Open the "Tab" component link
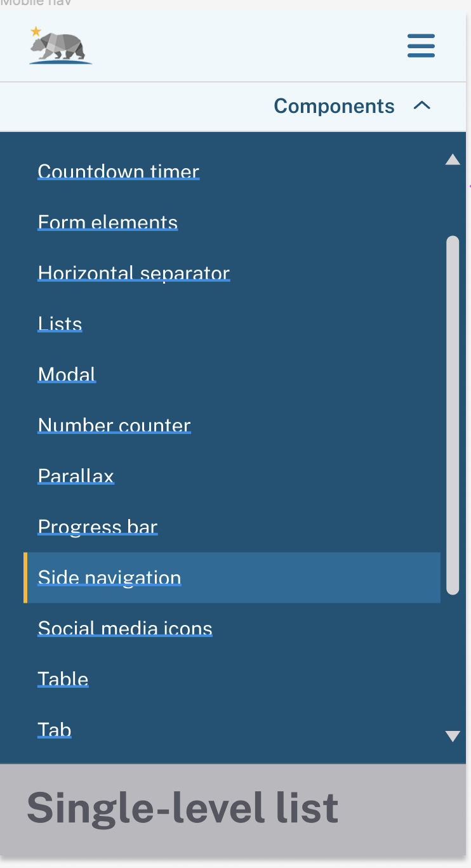The image size is (471, 868). [55, 730]
